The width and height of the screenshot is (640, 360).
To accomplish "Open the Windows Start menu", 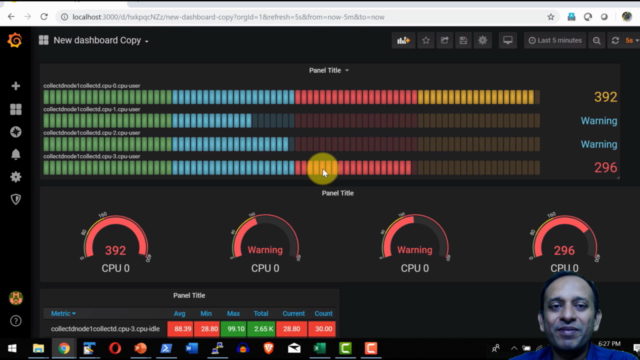I will [12, 348].
